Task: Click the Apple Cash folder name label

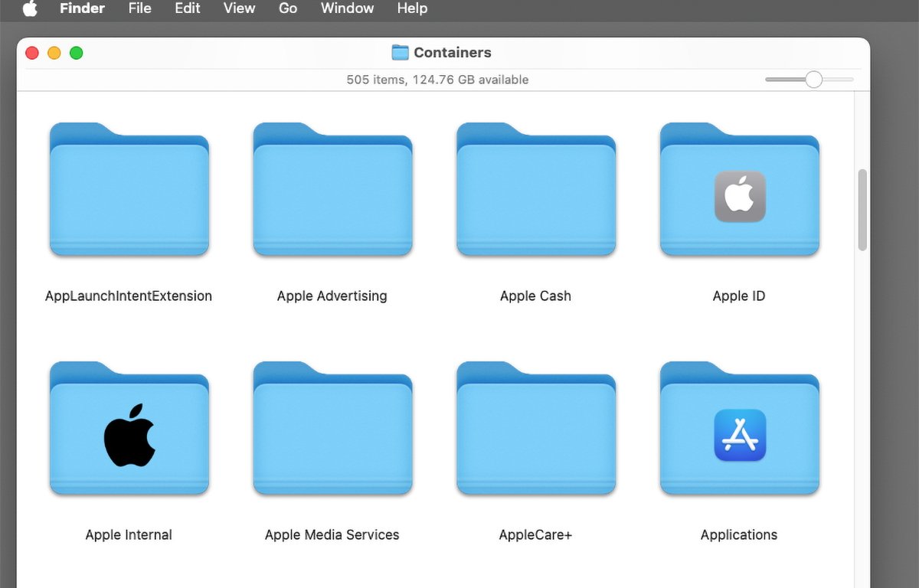Action: pos(535,296)
